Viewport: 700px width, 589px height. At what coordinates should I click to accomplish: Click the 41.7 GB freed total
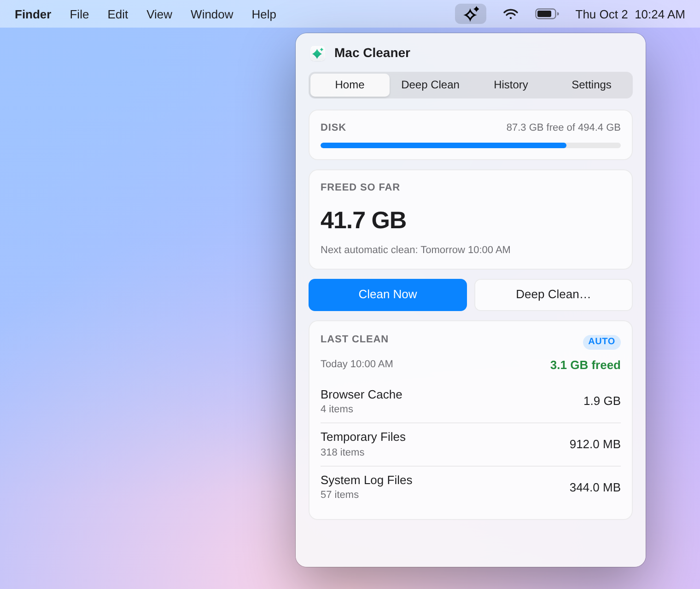pos(363,220)
